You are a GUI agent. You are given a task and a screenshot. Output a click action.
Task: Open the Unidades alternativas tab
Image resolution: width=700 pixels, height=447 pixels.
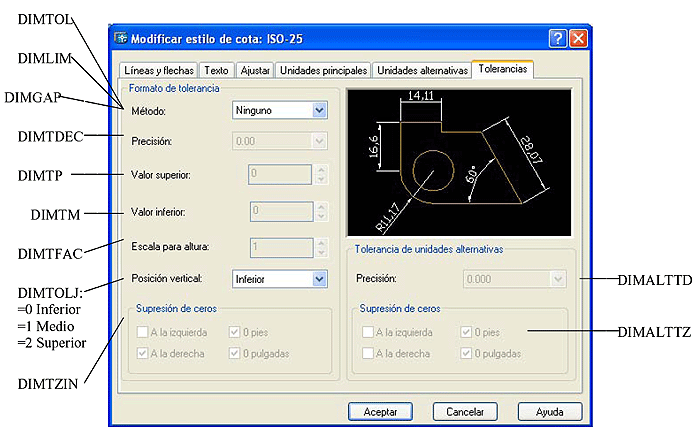pyautogui.click(x=422, y=70)
